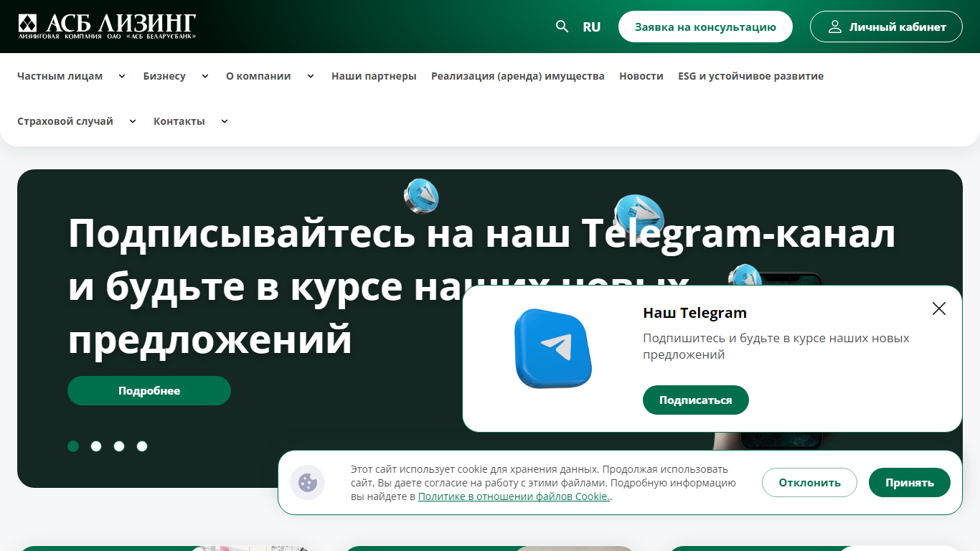Screen dimensions: 980x551
Task: Open Реализация (аренда) имущества page
Action: tap(518, 76)
